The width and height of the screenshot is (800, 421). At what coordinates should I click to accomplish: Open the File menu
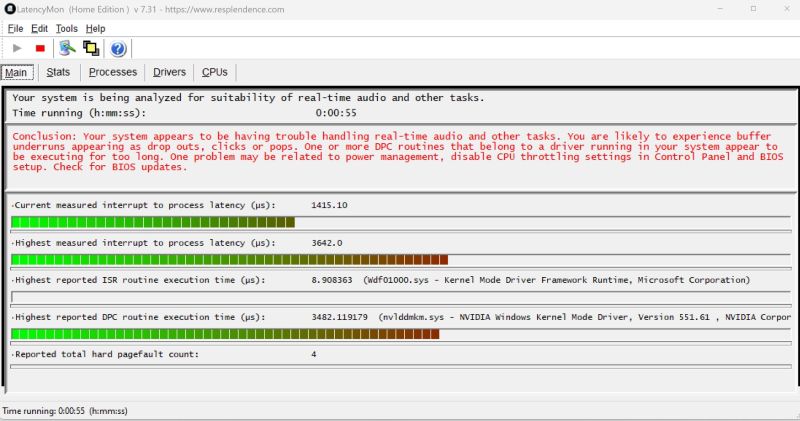click(15, 29)
